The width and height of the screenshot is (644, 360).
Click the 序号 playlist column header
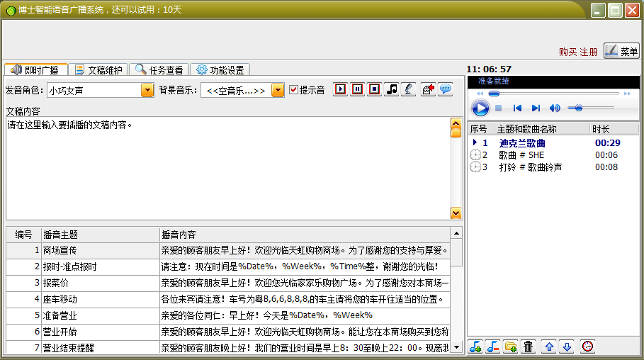coord(480,129)
